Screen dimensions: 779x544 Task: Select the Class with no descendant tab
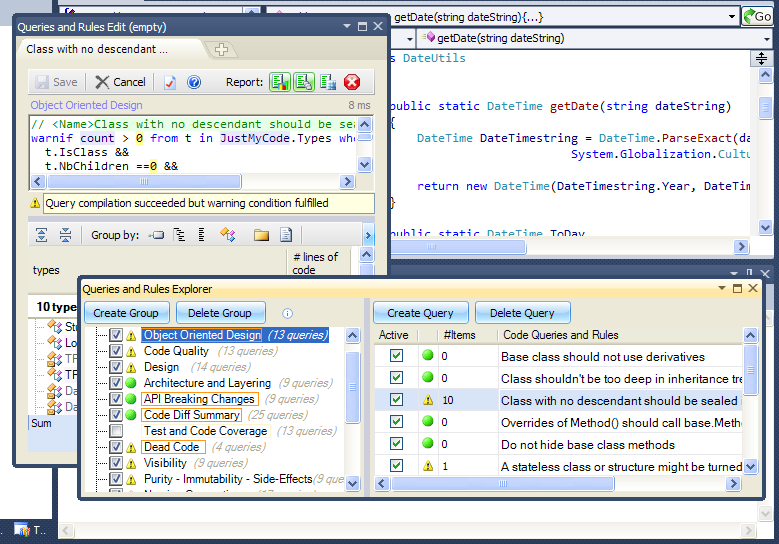click(97, 49)
